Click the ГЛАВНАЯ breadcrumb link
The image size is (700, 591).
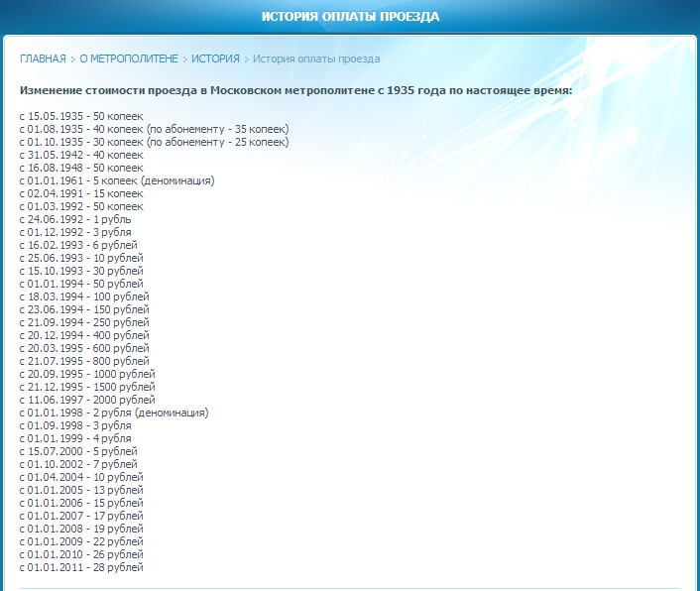43,59
